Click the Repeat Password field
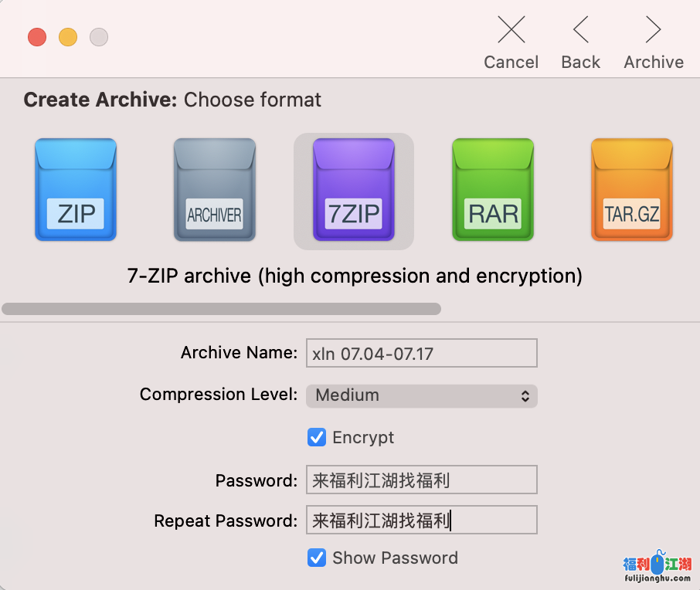Screen dimensions: 700x590 [x=421, y=520]
